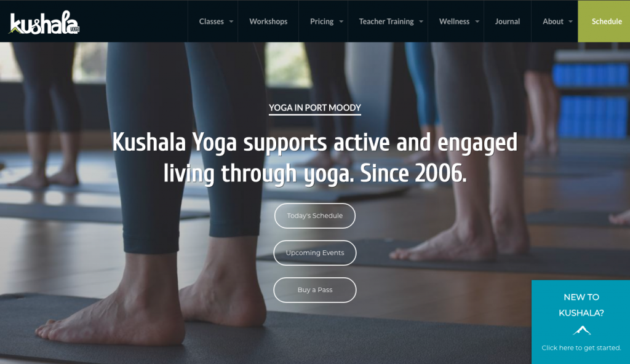Image resolution: width=630 pixels, height=364 pixels.
Task: Click the green Schedule button
Action: (604, 22)
